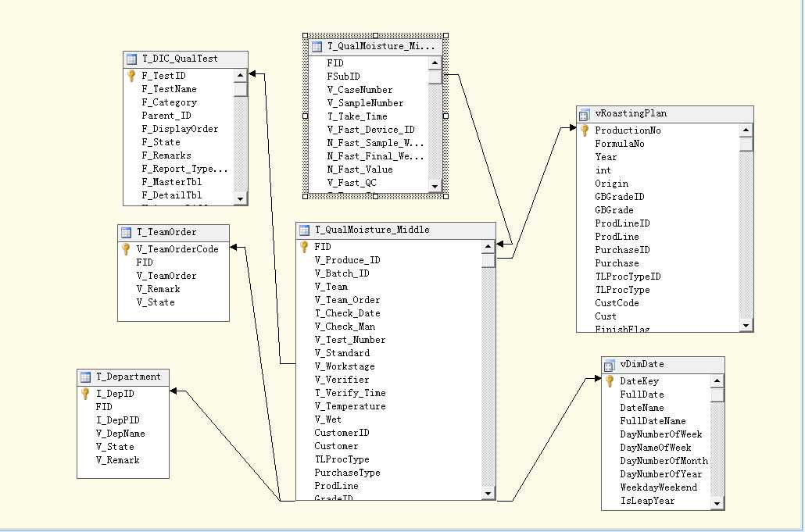
Task: Select the V_Fast_Device_ID column
Action: coord(370,130)
